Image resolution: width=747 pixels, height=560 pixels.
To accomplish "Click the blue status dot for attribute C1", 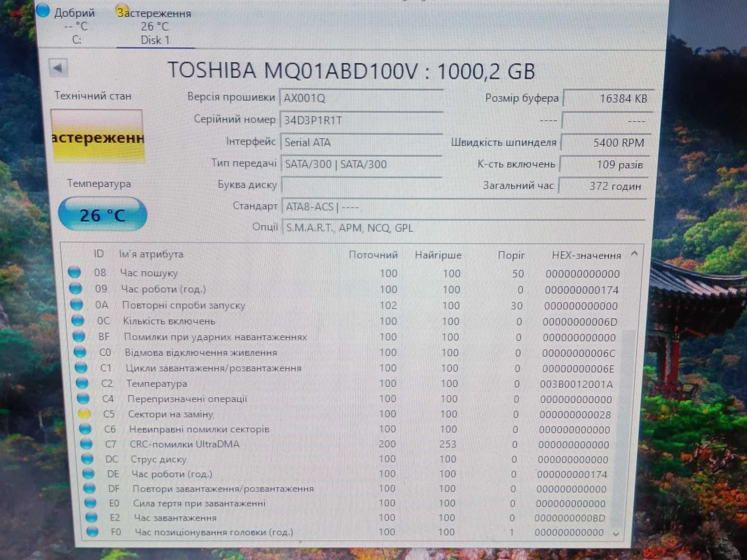I will 81,367.
